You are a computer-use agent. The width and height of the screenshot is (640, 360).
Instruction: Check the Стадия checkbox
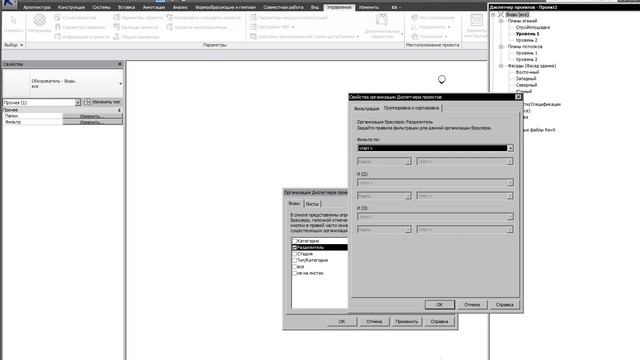point(294,254)
